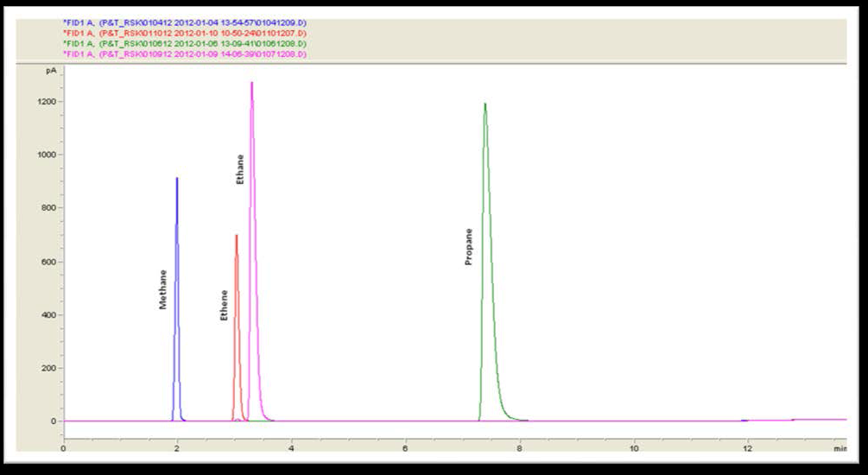Click the Methane peak label
Screen dimensions: 868x475
click(162, 289)
